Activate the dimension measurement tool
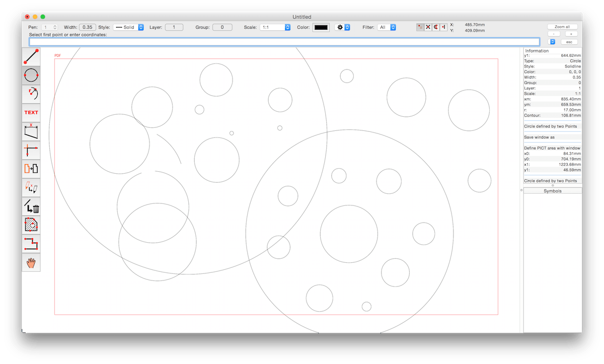The height and width of the screenshot is (364, 604). [31, 131]
